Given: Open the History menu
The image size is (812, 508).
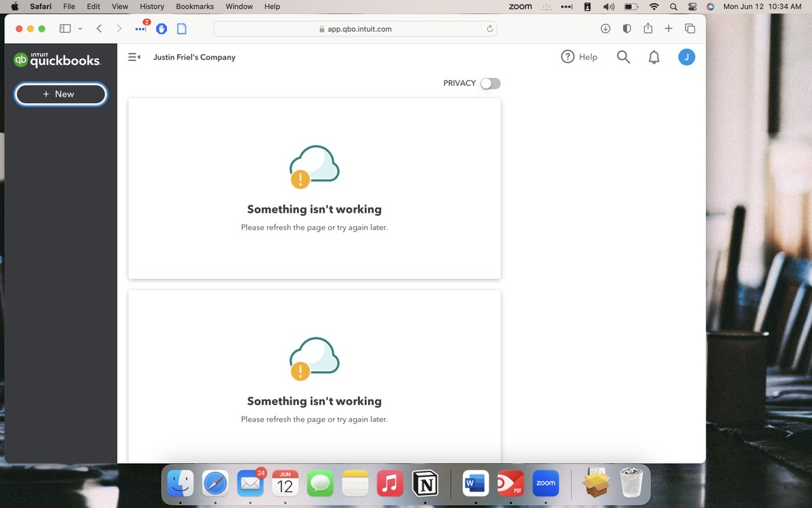Looking at the screenshot, I should [x=152, y=6].
